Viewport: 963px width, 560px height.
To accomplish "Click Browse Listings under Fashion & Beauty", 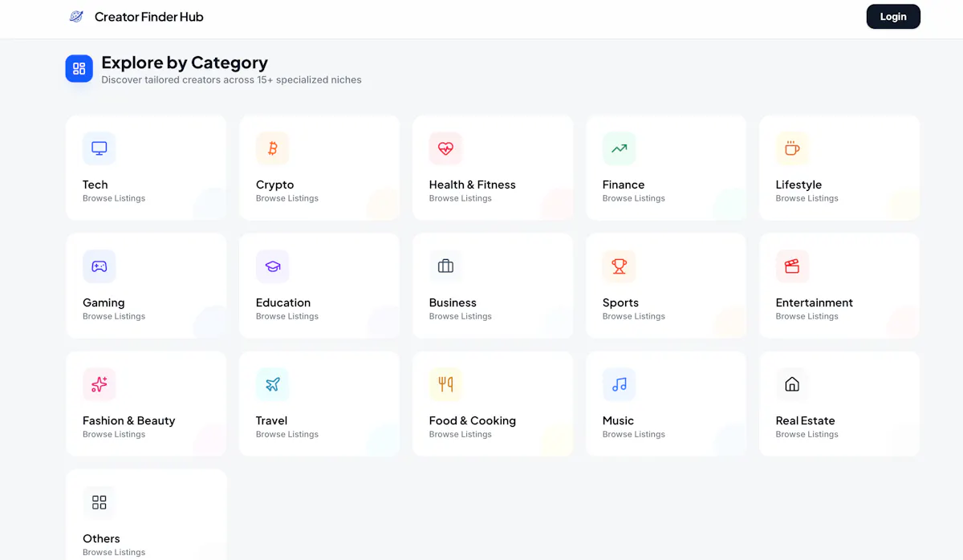I will pyautogui.click(x=114, y=434).
